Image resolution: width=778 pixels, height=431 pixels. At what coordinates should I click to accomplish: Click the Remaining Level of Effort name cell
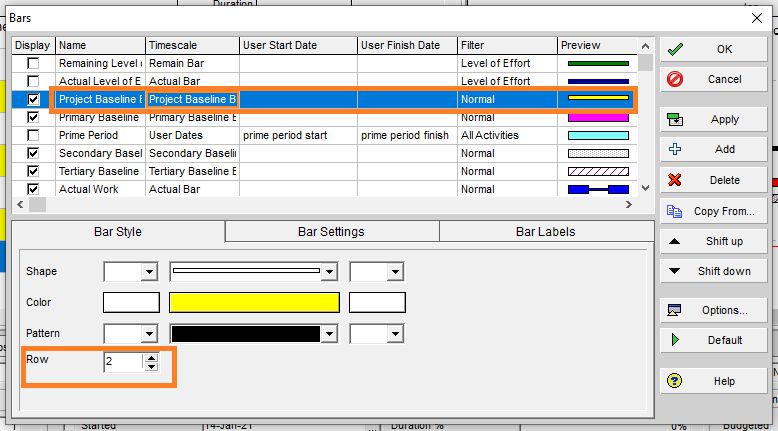coord(100,63)
